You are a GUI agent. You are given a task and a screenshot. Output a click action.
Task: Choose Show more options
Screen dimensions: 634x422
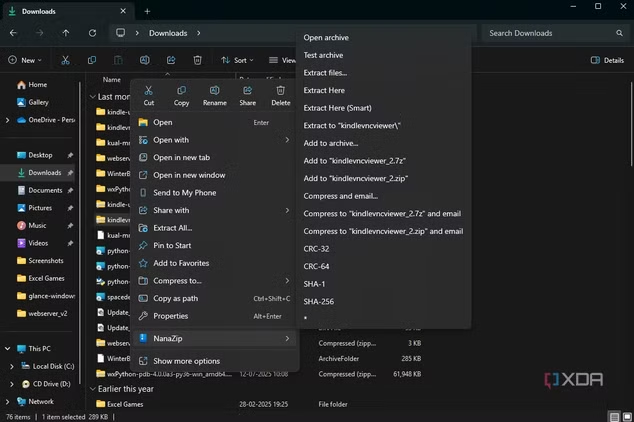215,361
